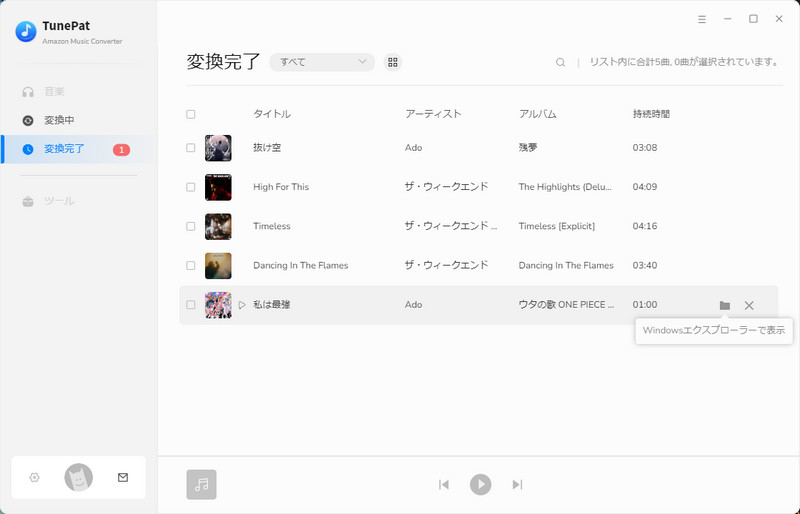Click title text Dancing In The Flames
The height and width of the screenshot is (514, 800).
tap(301, 265)
